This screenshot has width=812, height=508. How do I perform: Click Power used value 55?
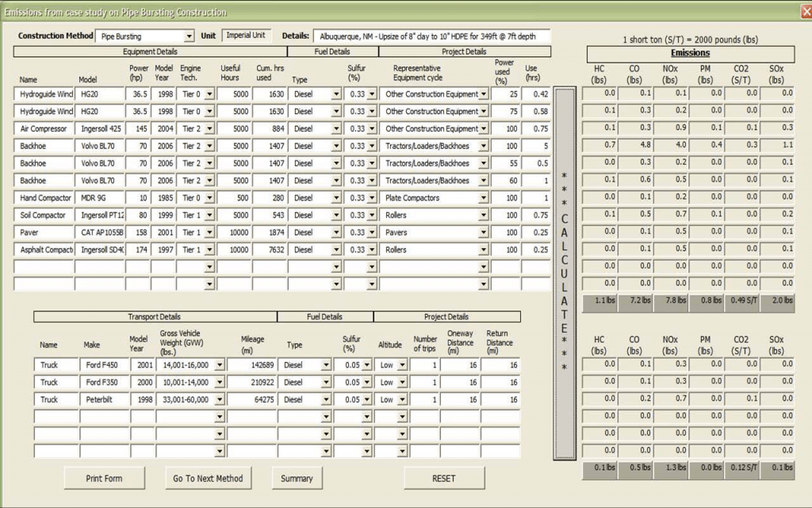(x=505, y=163)
